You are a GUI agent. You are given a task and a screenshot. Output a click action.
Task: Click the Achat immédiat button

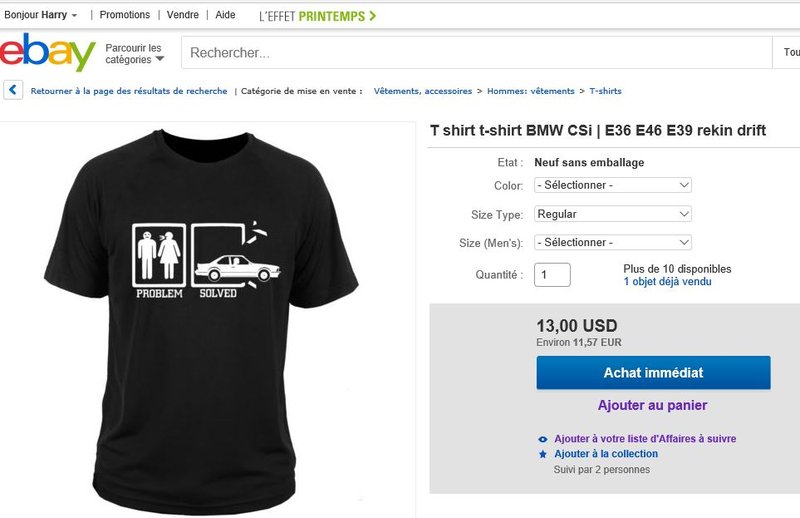pyautogui.click(x=653, y=373)
